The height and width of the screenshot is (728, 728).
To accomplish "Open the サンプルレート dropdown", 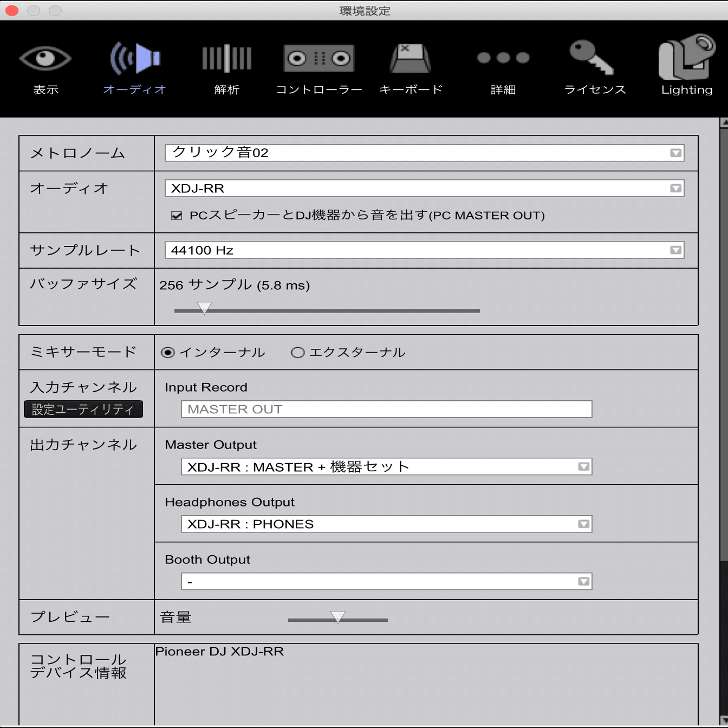I will coord(675,250).
